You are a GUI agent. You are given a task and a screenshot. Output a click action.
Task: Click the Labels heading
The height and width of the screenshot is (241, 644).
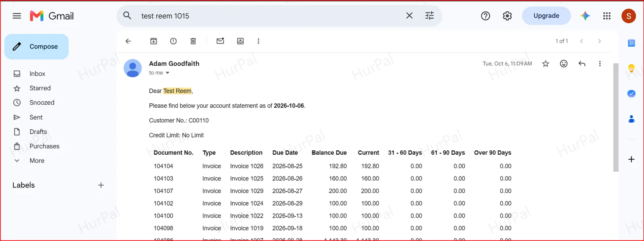point(24,185)
